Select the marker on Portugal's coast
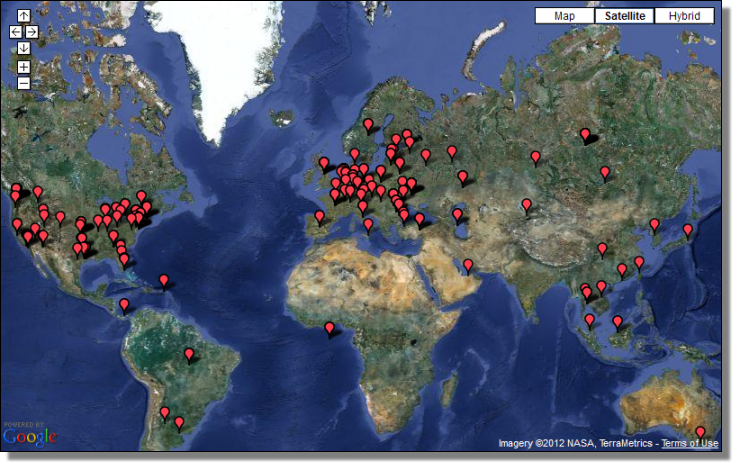732x462 pixels. point(320,218)
